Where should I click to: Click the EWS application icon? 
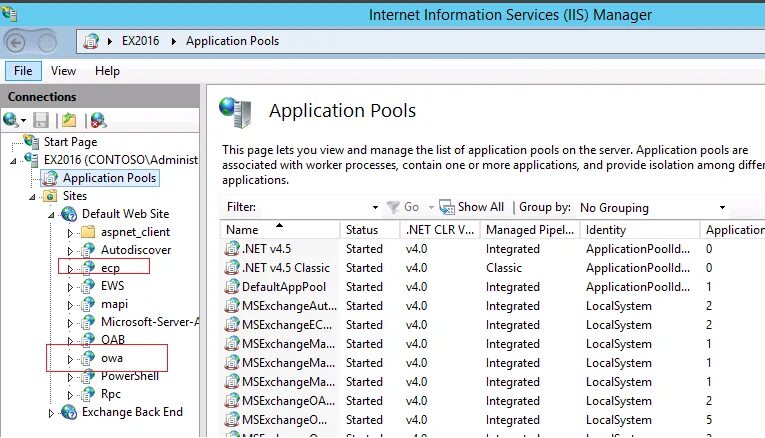pyautogui.click(x=88, y=286)
